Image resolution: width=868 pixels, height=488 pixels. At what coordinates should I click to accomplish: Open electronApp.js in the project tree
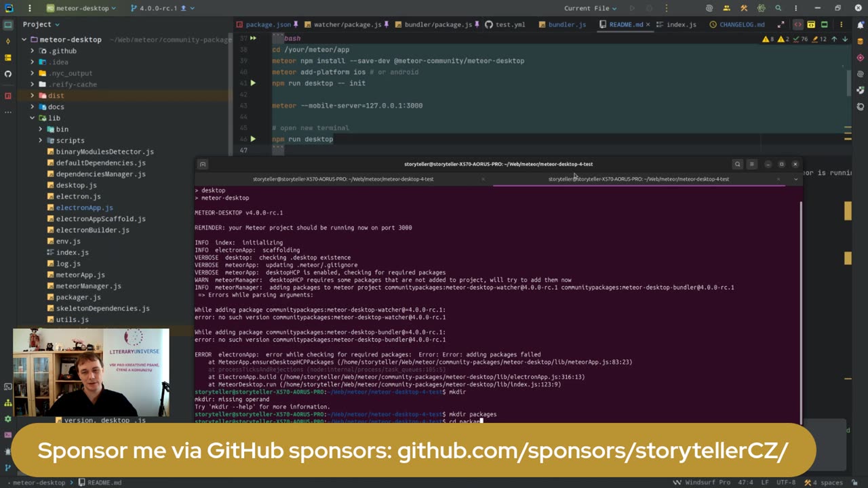pos(84,207)
